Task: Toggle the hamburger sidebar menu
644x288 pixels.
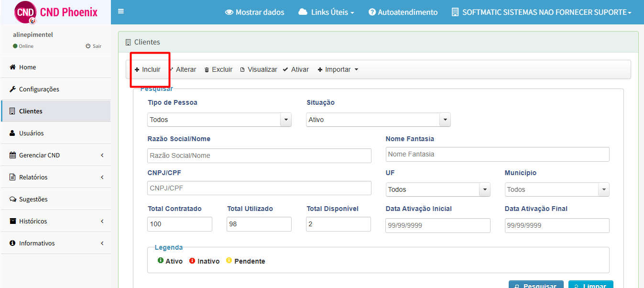Action: point(121,11)
